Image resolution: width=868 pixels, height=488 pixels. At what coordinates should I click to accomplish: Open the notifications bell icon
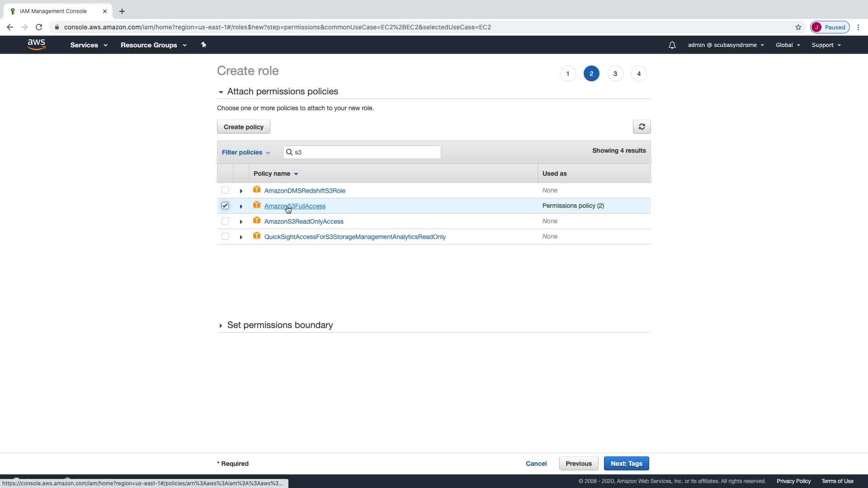[x=672, y=45]
